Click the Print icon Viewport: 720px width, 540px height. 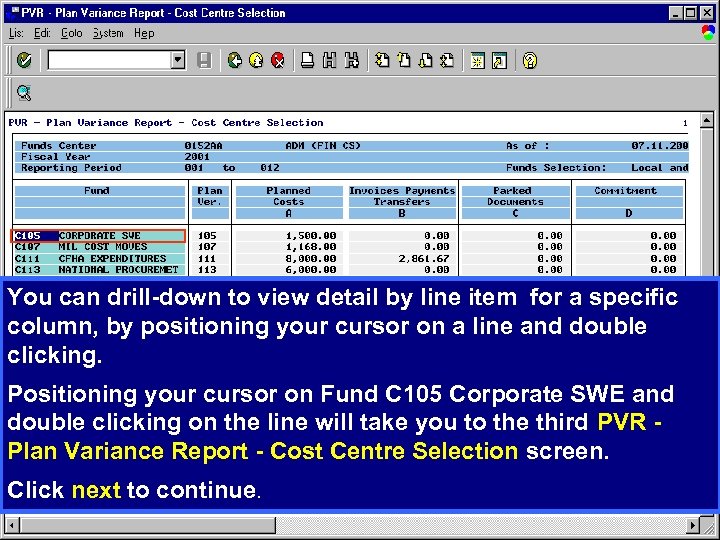pyautogui.click(x=307, y=60)
